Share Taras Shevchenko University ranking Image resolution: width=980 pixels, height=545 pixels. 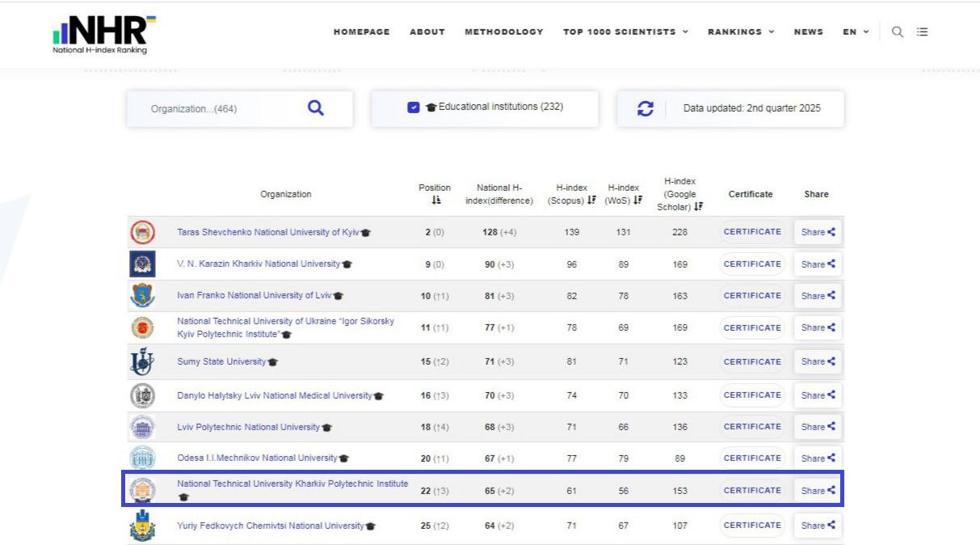click(818, 232)
